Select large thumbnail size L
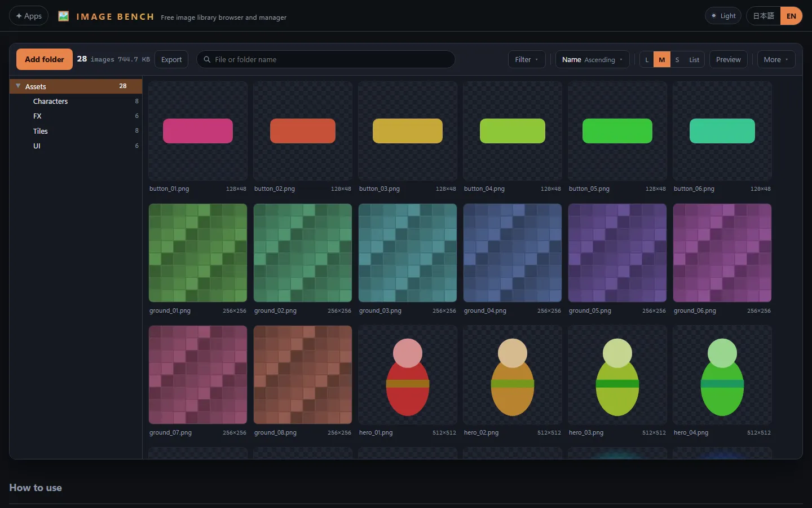Viewport: 812px width, 508px height. 647,59
